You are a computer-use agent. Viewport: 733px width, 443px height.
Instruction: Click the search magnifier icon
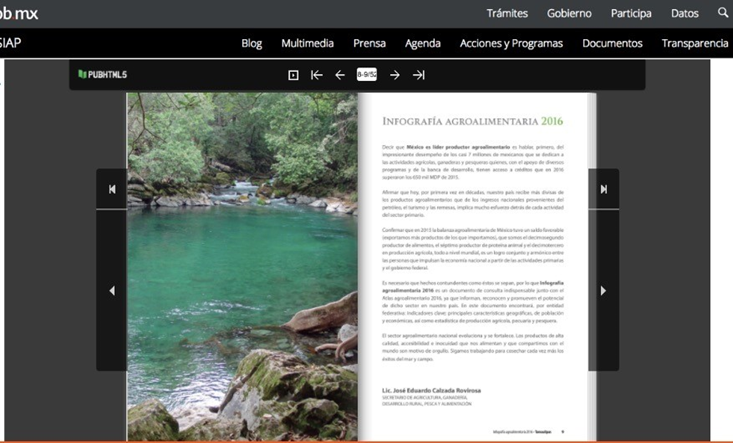(723, 13)
